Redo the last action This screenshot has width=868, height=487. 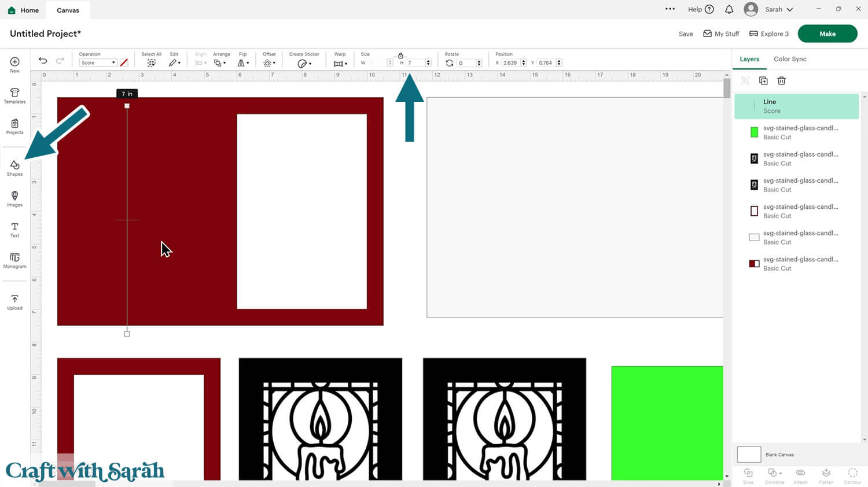[x=60, y=61]
